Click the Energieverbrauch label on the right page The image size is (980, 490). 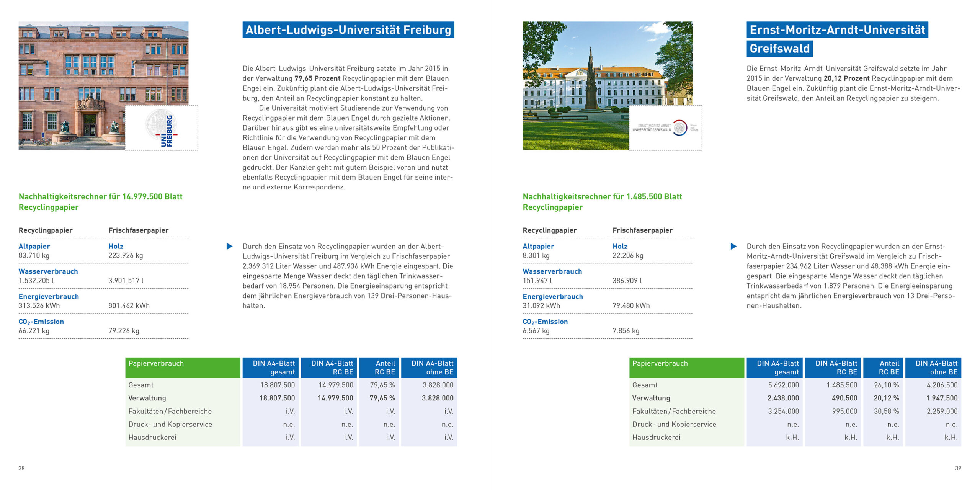[x=552, y=297]
